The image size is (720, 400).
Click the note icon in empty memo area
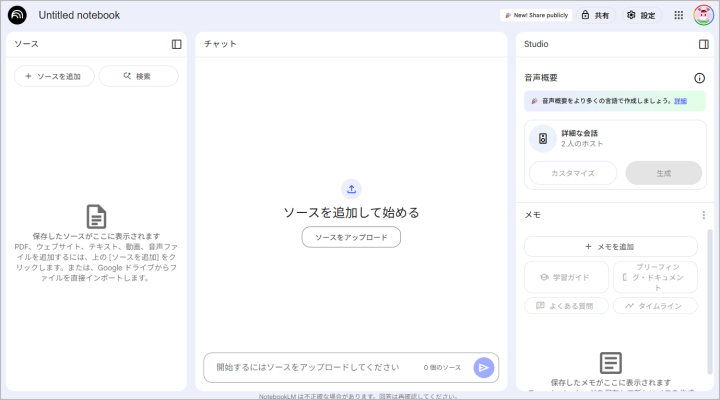(611, 363)
